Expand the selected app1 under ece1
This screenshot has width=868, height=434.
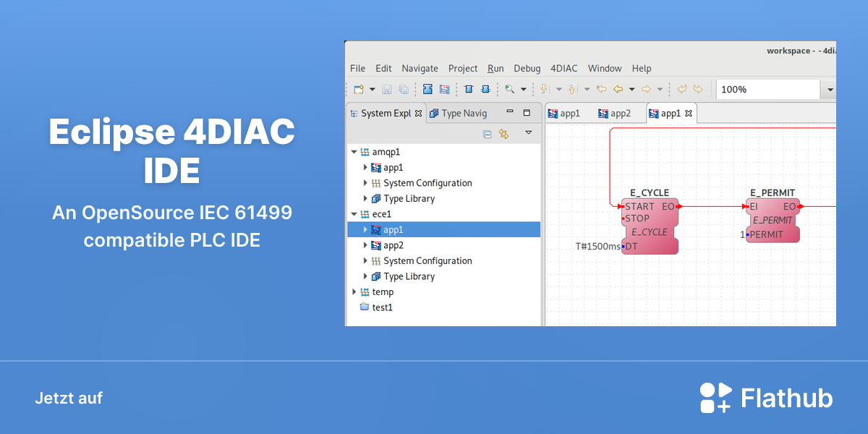(365, 229)
